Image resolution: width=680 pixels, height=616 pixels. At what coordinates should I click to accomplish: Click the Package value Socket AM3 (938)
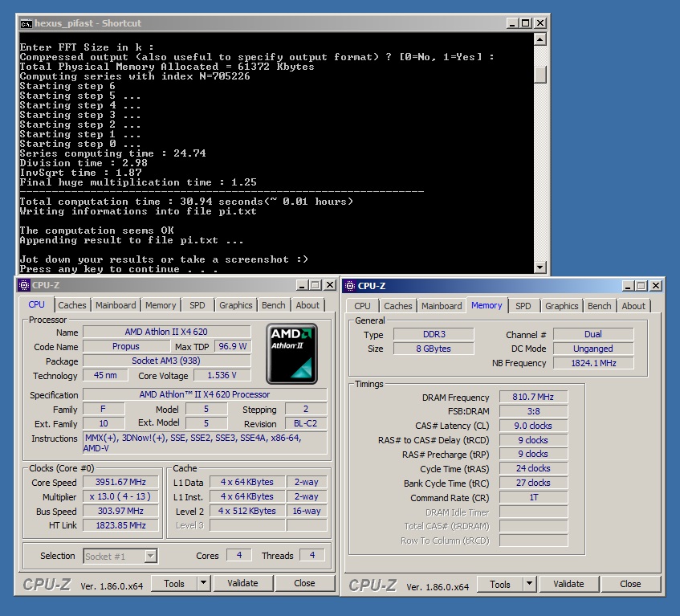166,361
